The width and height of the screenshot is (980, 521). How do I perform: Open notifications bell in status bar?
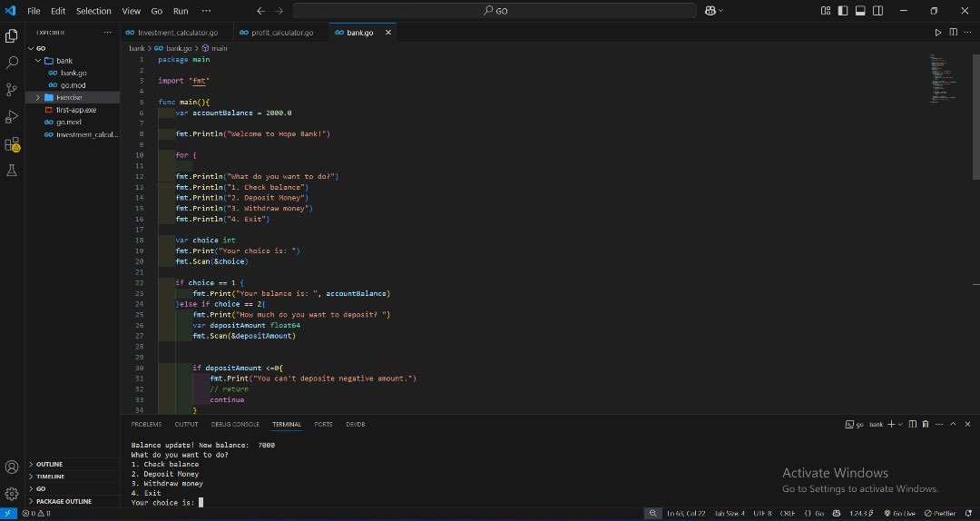(x=968, y=514)
